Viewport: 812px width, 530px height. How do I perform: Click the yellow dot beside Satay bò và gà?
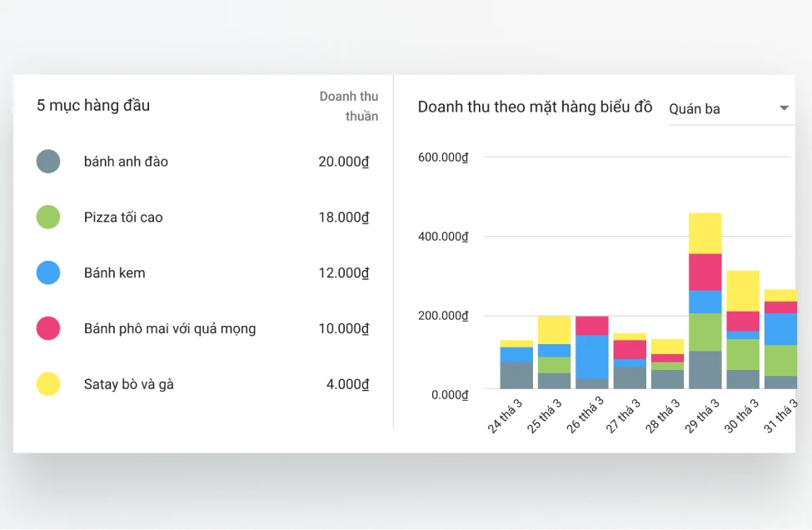point(47,383)
